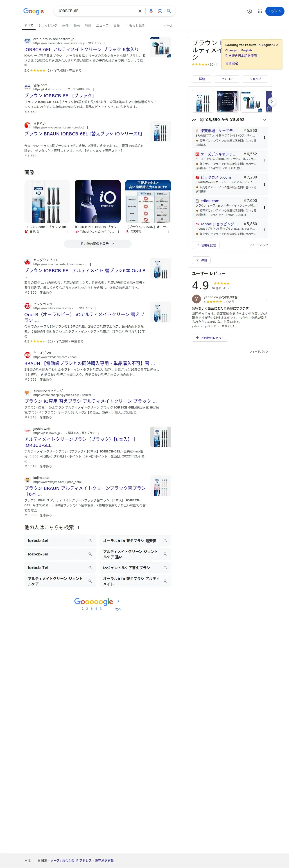Open Joshin web アルティメイトクリーンブラシ result
The height and width of the screenshot is (868, 289).
[80, 442]
